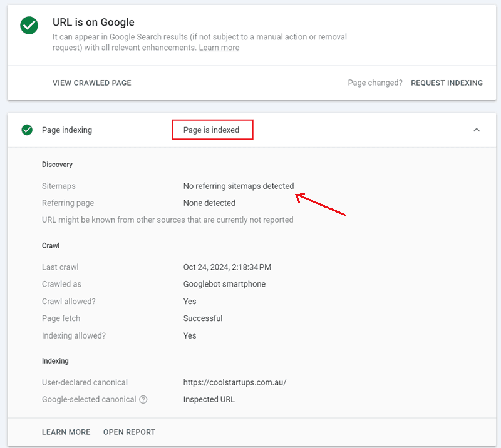Open the Learn more link in the description
The image size is (501, 448).
[219, 48]
